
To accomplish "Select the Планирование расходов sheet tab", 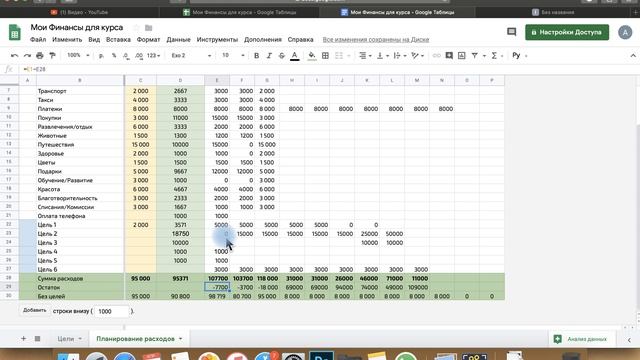I will [x=136, y=339].
